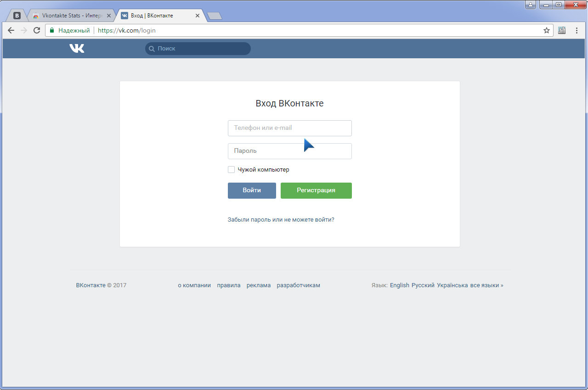Open a new tab with the new-tab button
This screenshot has height=390, width=588.
215,16
